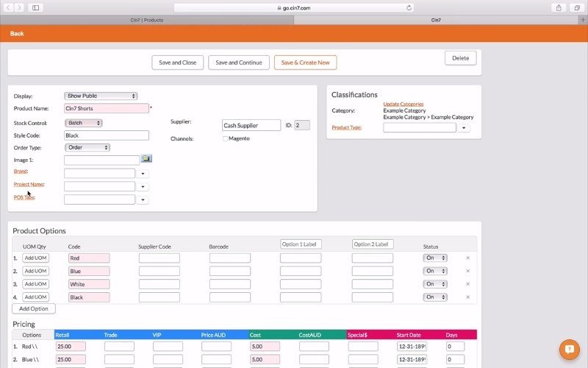Remove the Blue option row with X

tap(467, 271)
